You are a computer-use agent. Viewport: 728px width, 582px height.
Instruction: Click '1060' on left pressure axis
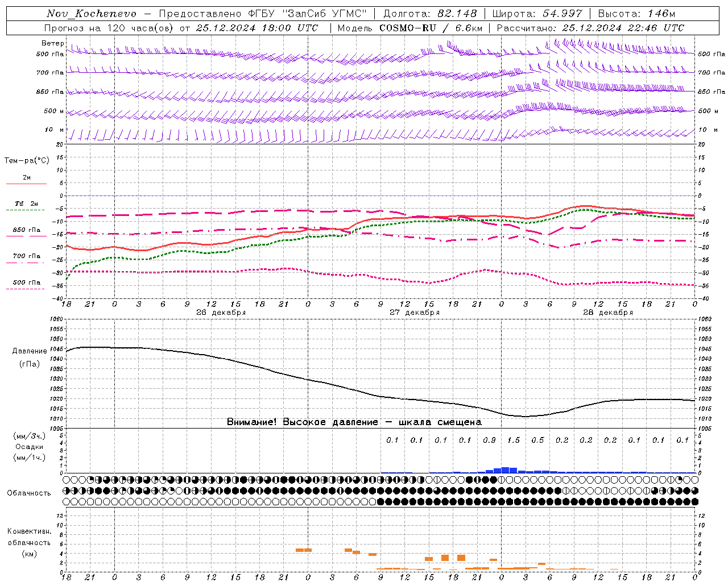click(x=56, y=319)
